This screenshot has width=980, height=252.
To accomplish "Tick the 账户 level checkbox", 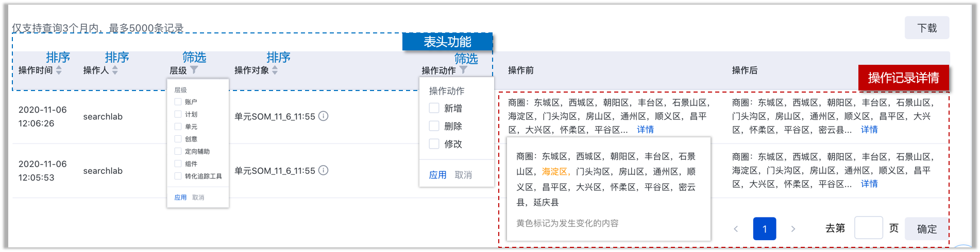I will tap(178, 102).
